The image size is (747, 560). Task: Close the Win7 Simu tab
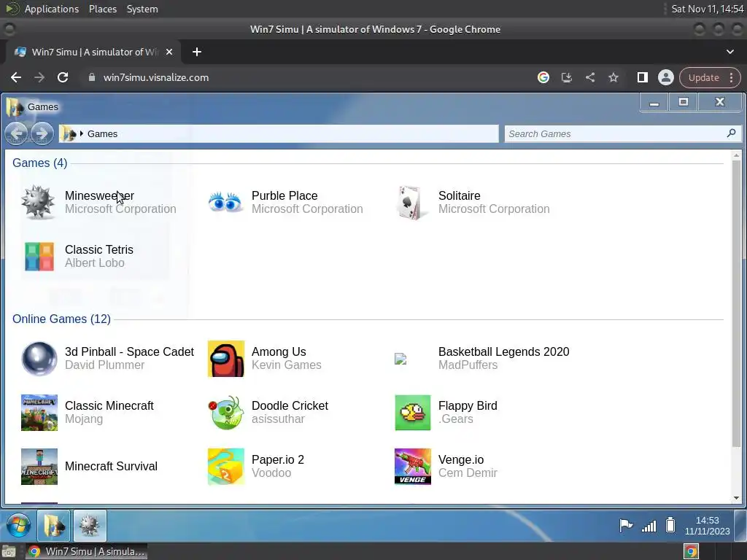(x=169, y=52)
